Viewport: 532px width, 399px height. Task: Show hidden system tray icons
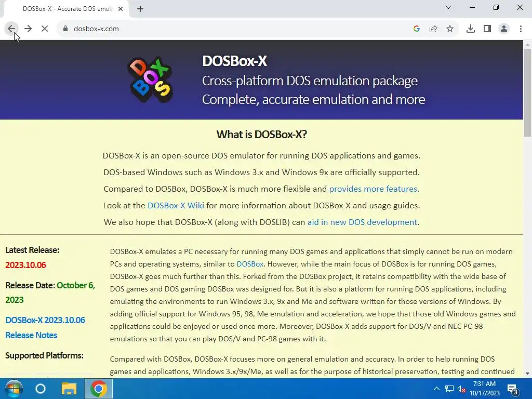pyautogui.click(x=436, y=389)
